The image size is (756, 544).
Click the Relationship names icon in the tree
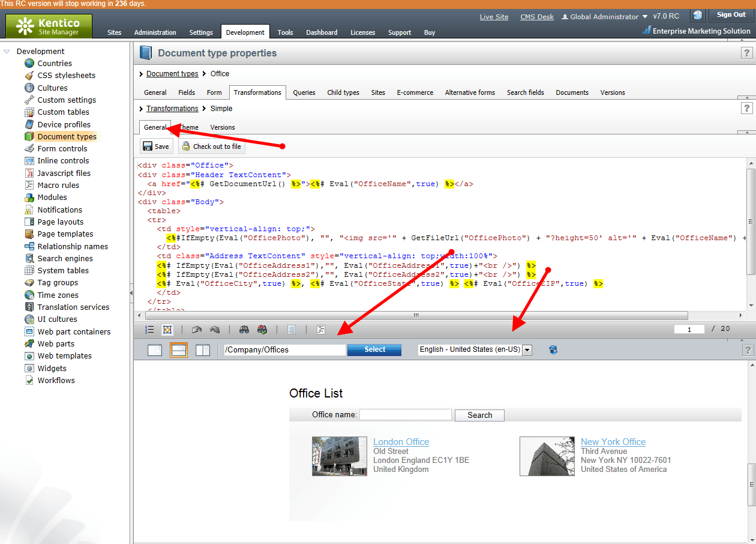coord(29,246)
